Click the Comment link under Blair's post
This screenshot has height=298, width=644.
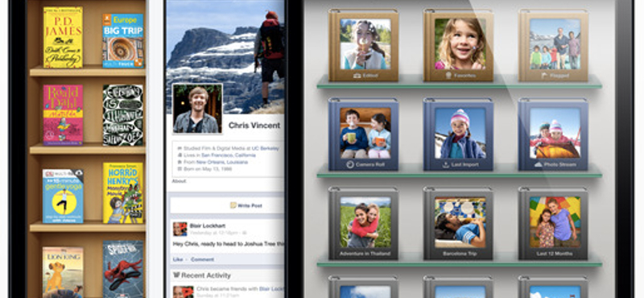pos(202,259)
